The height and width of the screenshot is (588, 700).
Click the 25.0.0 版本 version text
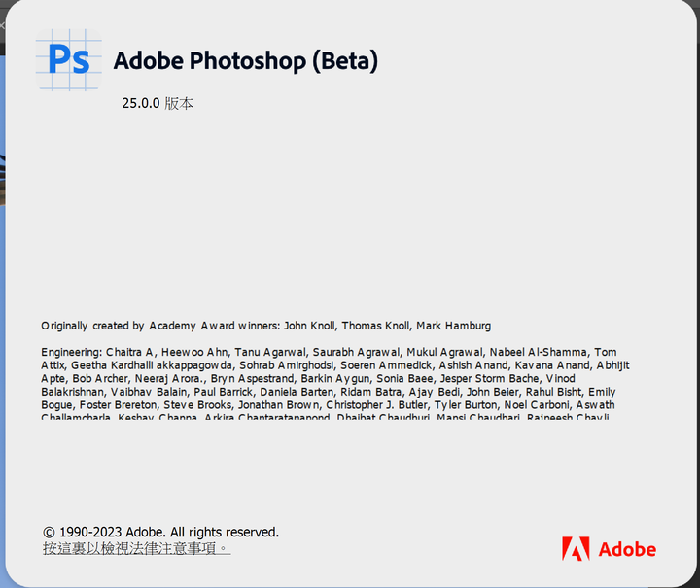[x=157, y=103]
